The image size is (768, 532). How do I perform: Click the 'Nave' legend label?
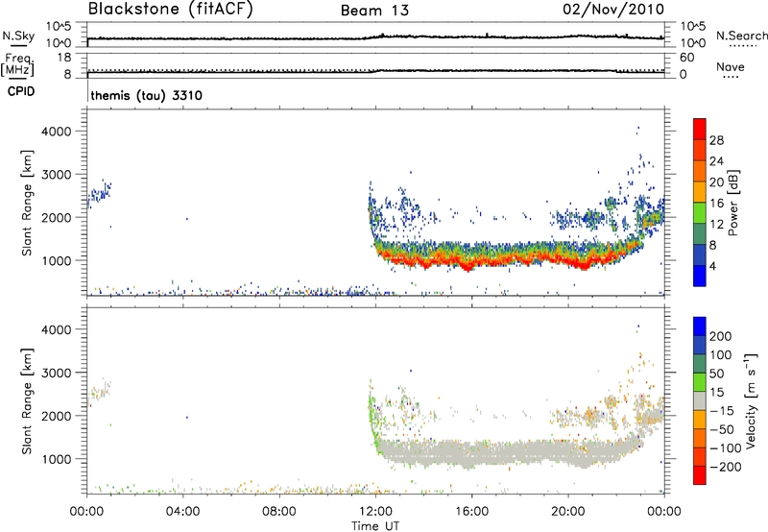click(731, 67)
